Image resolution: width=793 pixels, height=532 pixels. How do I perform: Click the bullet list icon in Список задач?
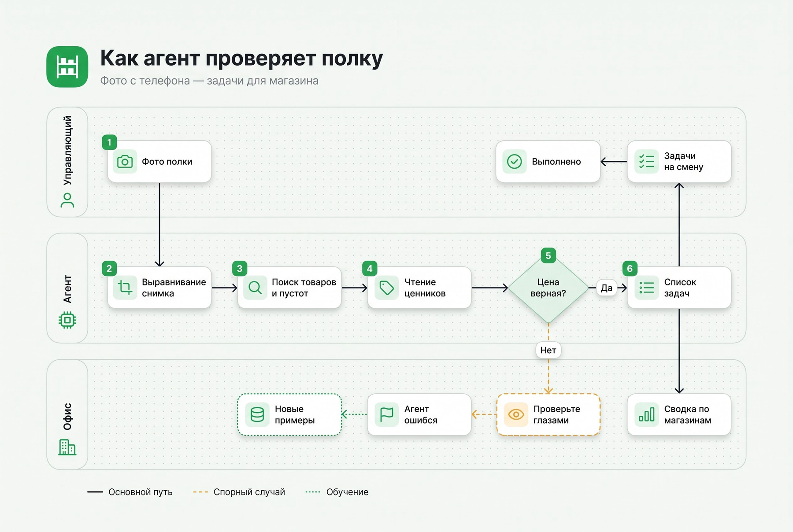coord(646,288)
